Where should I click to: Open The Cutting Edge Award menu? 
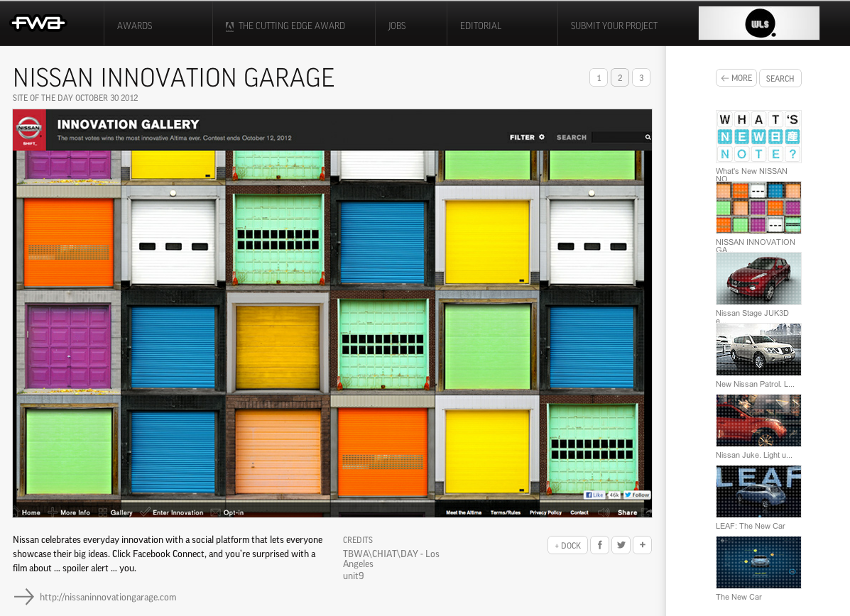pos(292,26)
